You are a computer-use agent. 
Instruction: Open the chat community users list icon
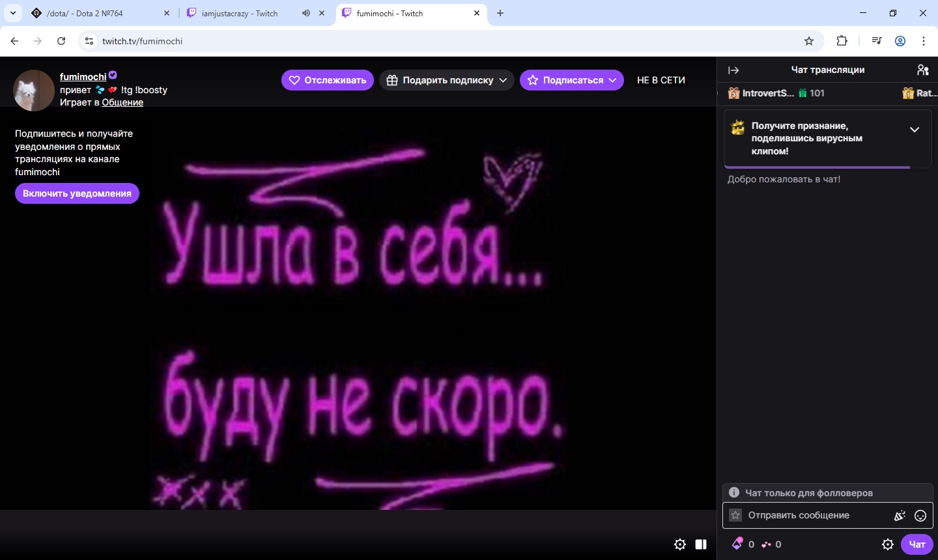tap(922, 70)
